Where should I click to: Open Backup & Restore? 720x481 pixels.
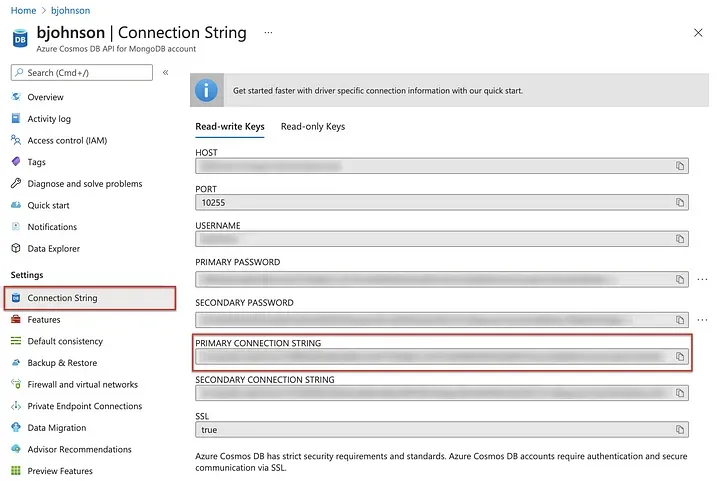(x=62, y=363)
